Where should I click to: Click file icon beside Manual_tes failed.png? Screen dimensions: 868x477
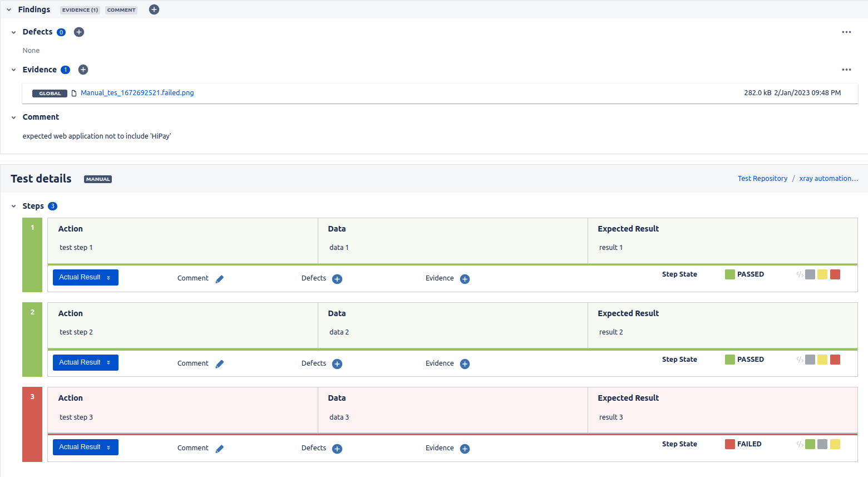[x=73, y=94]
